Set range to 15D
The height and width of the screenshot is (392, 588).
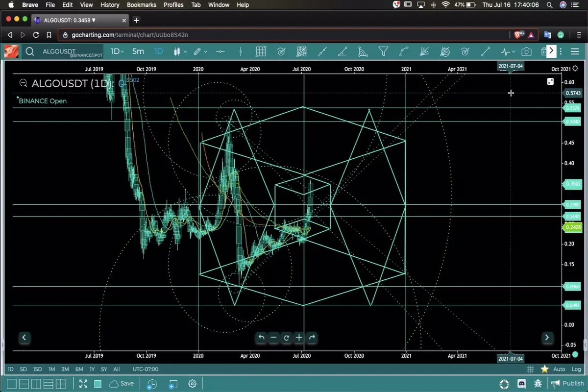click(38, 369)
